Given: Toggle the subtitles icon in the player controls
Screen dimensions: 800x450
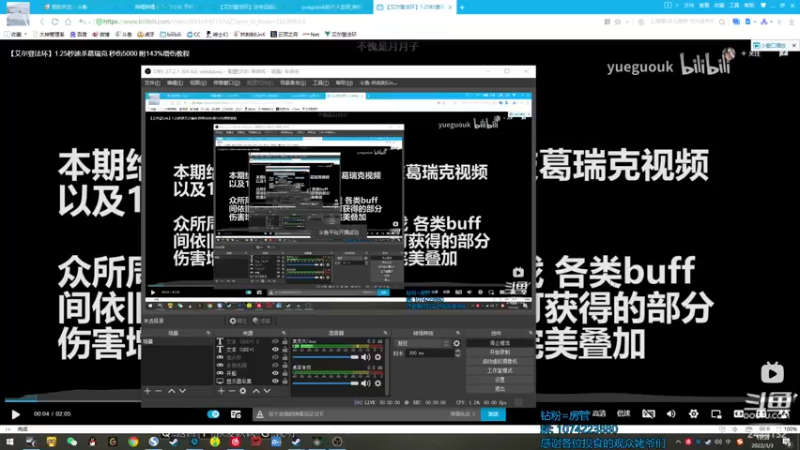Looking at the screenshot, I should [x=648, y=414].
